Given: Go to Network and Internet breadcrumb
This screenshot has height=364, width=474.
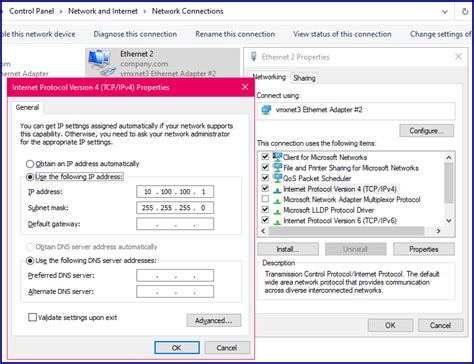Looking at the screenshot, I should pos(103,11).
